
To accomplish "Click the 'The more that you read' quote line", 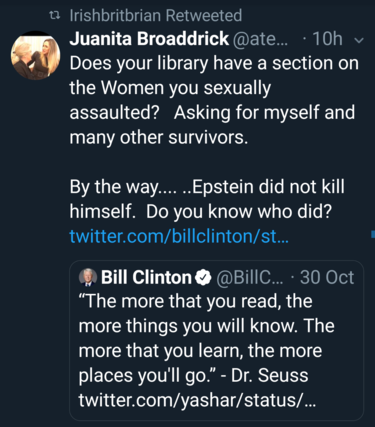I will coord(196,301).
